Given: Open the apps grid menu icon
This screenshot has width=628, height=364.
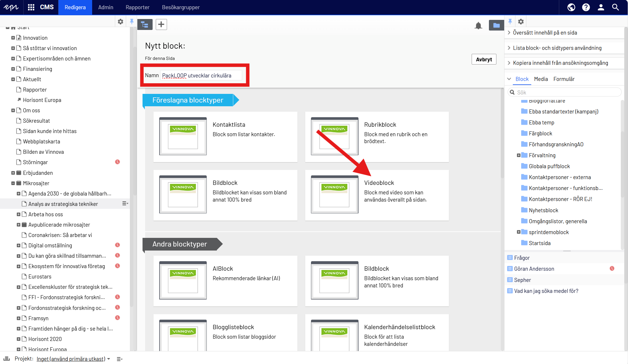Looking at the screenshot, I should 31,7.
